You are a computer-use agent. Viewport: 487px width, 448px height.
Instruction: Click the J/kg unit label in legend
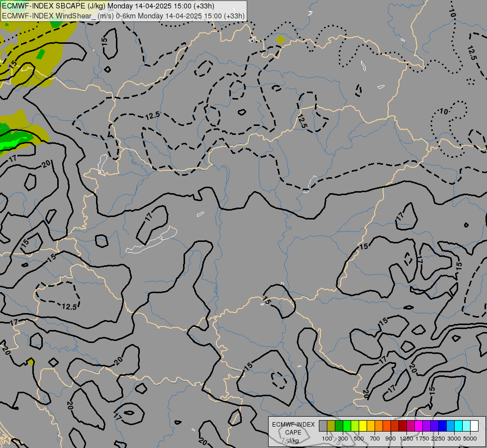293,441
